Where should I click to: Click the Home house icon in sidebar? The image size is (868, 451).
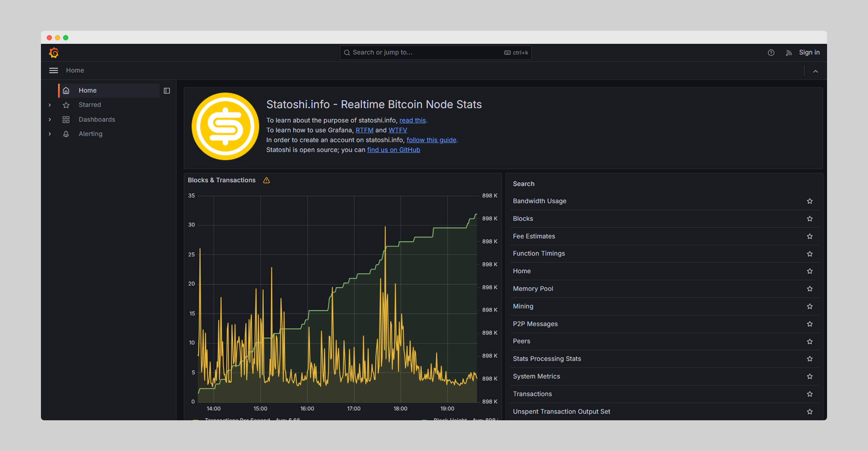click(x=66, y=91)
